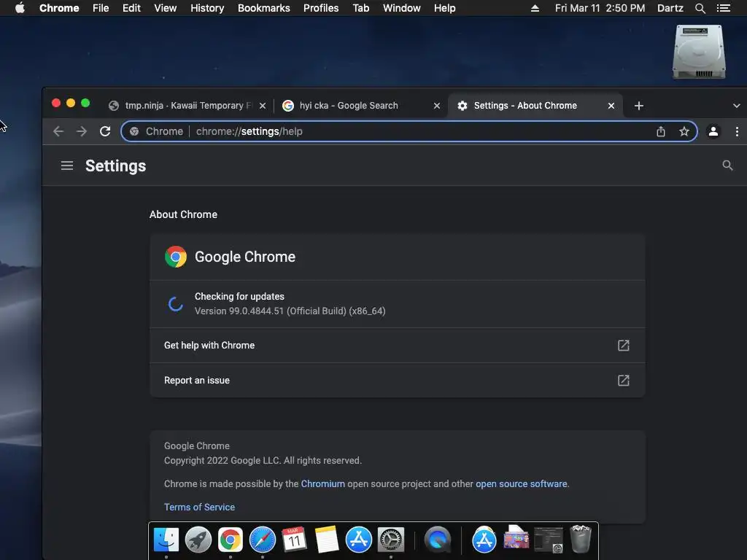Screen dimensions: 747x560
Task: Go back with the browser back arrow
Action: (58, 131)
